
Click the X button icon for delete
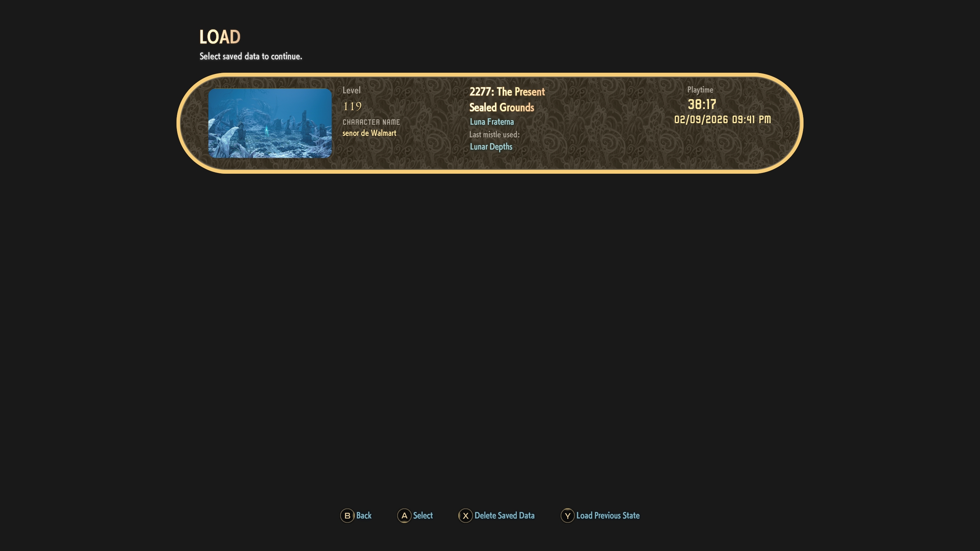465,515
